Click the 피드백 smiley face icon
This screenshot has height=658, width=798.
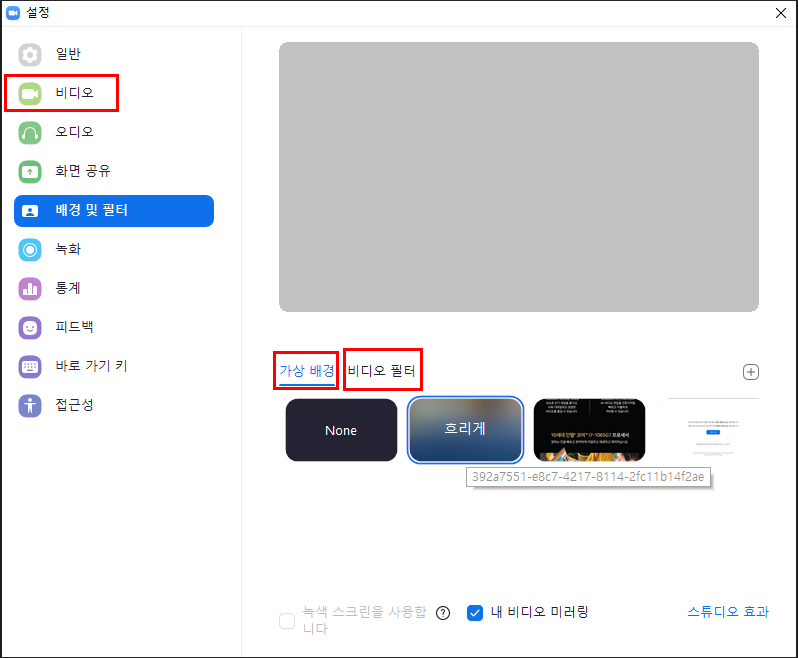[30, 328]
